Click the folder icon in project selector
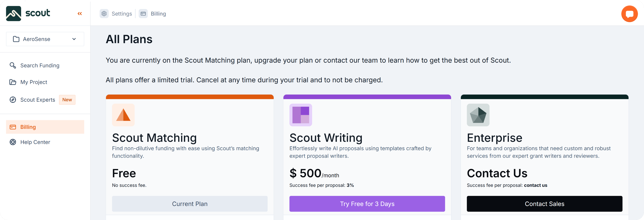The height and width of the screenshot is (220, 644). click(16, 39)
